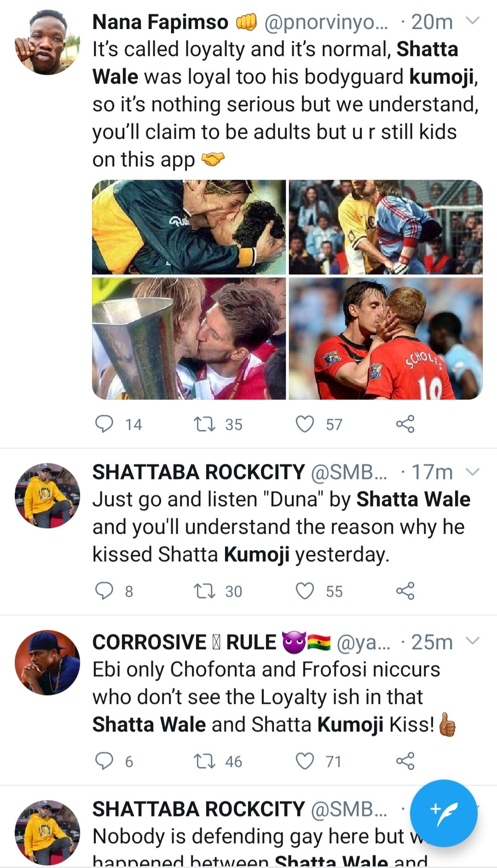Compose a new tweet with the floating button
The height and width of the screenshot is (868, 497).
coord(444,813)
